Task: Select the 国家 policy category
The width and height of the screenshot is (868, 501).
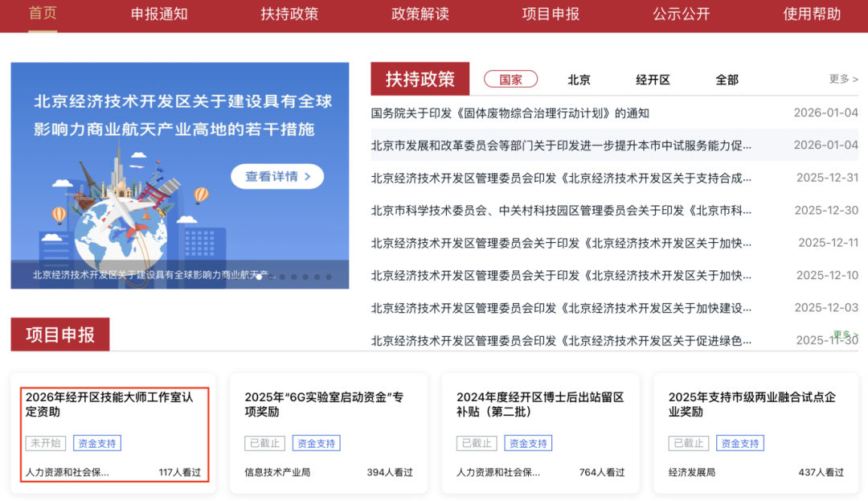Action: [511, 79]
